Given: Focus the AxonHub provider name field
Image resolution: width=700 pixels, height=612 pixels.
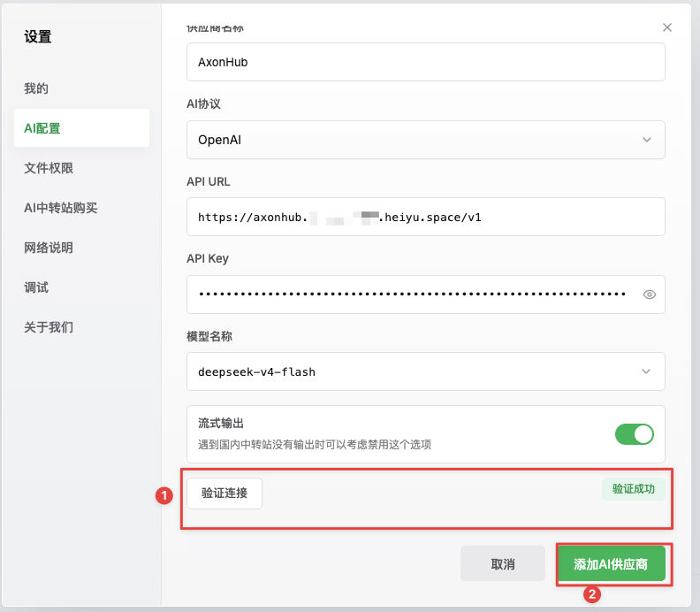Looking at the screenshot, I should coord(426,62).
